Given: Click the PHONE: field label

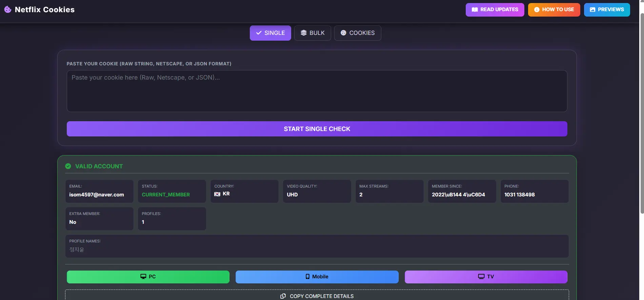Looking at the screenshot, I should 511,186.
